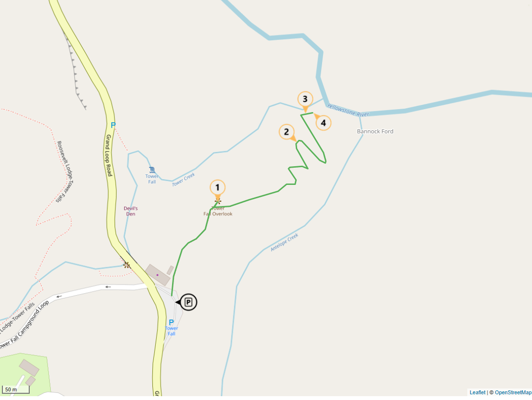The height and width of the screenshot is (400, 532).
Task: Click waypoint marker number 1
Action: click(218, 188)
